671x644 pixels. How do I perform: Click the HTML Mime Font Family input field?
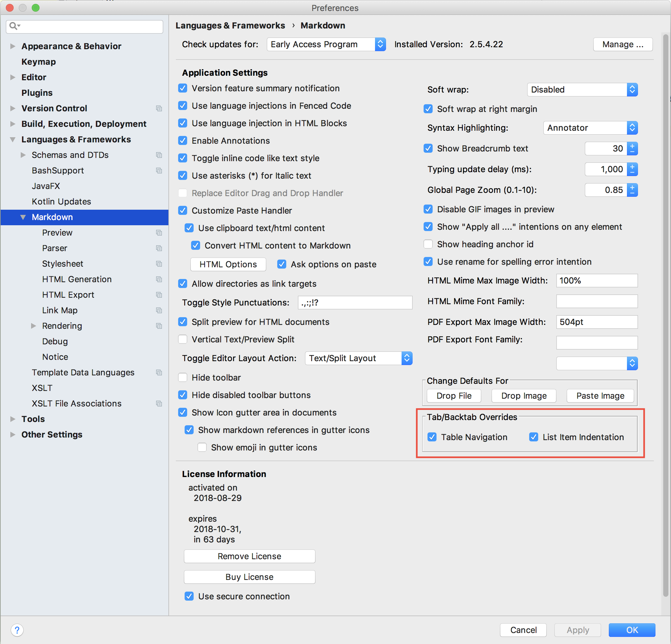pyautogui.click(x=597, y=301)
